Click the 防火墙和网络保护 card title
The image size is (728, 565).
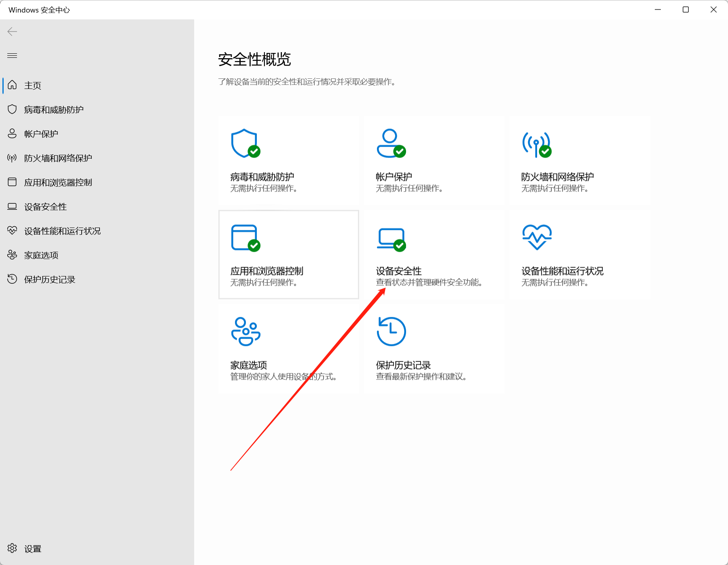[x=557, y=177]
